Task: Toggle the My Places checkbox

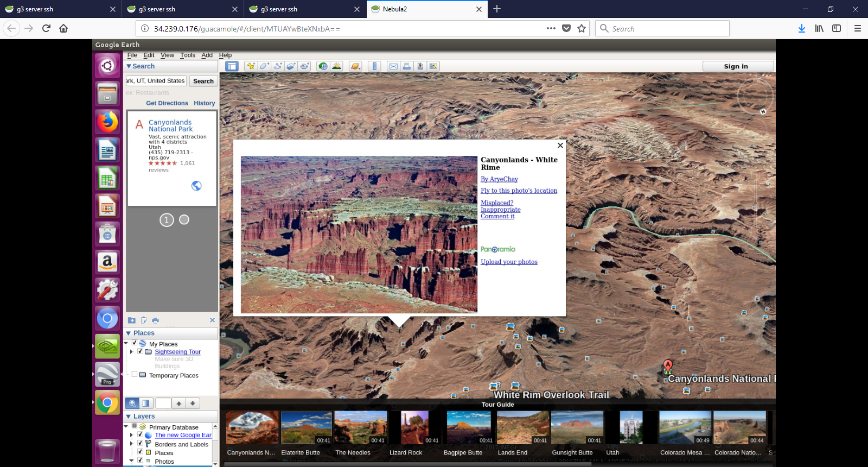Action: click(x=135, y=343)
